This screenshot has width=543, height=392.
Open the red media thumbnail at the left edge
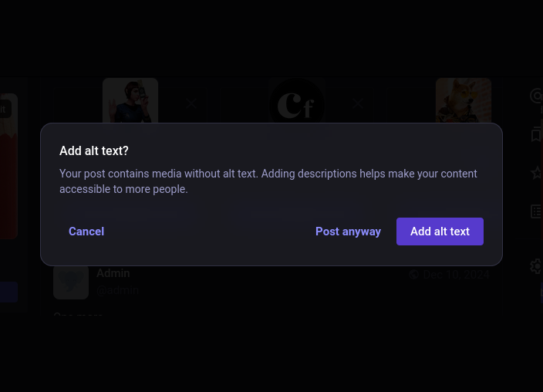tap(8, 177)
